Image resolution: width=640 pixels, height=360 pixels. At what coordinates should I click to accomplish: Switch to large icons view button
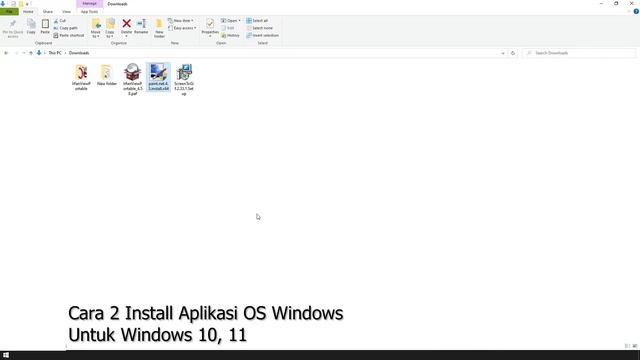635,346
